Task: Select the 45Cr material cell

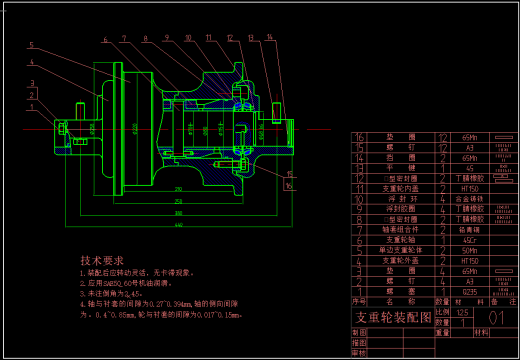Action: [470, 240]
